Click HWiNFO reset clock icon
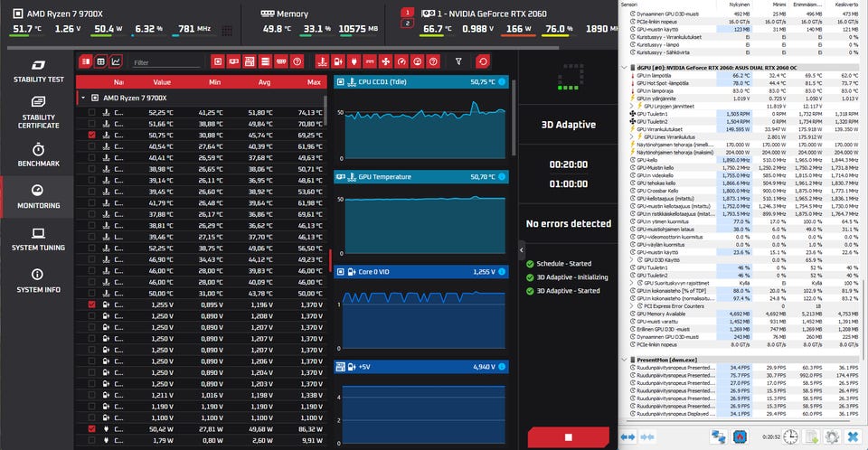 [x=790, y=436]
